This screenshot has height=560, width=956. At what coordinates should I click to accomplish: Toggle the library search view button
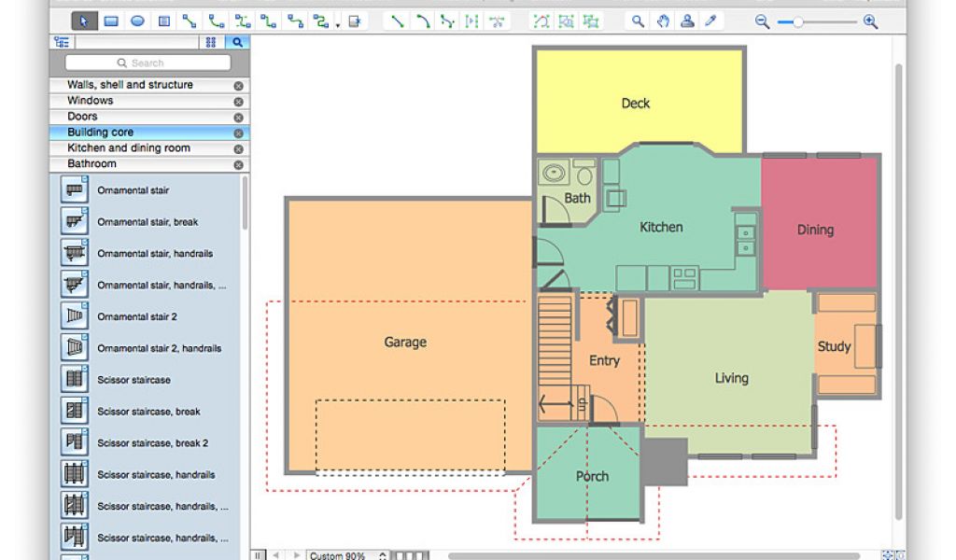[238, 42]
